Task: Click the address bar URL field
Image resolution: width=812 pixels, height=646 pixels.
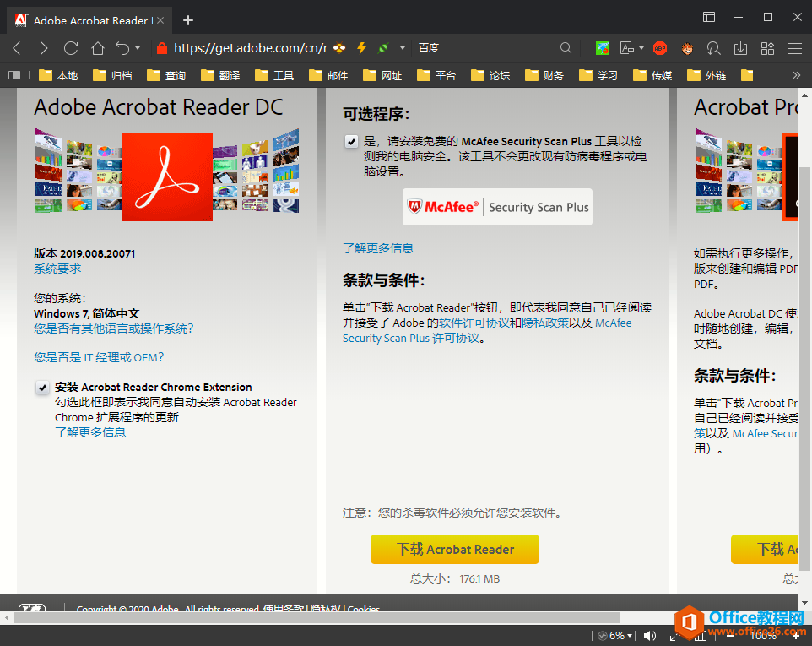Action: tap(251, 48)
